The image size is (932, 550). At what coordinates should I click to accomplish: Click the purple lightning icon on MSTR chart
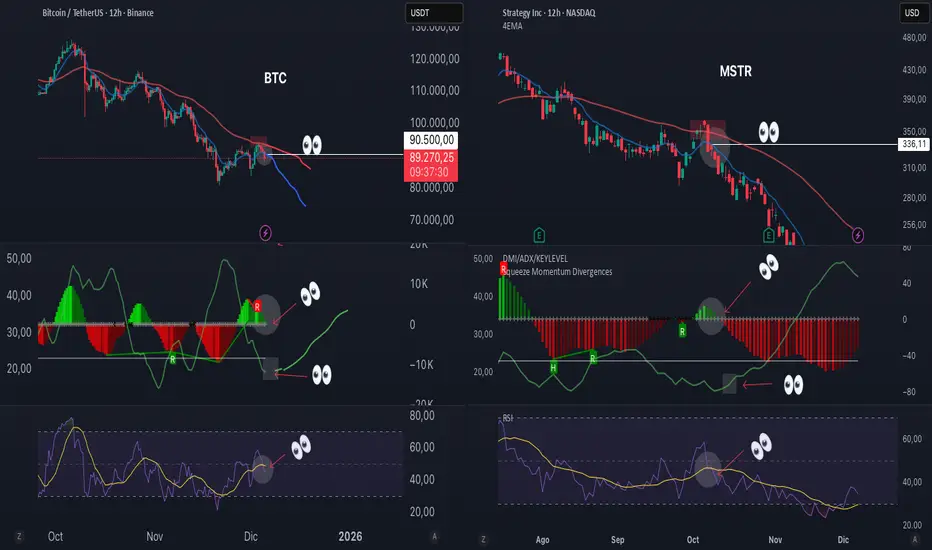[x=858, y=235]
